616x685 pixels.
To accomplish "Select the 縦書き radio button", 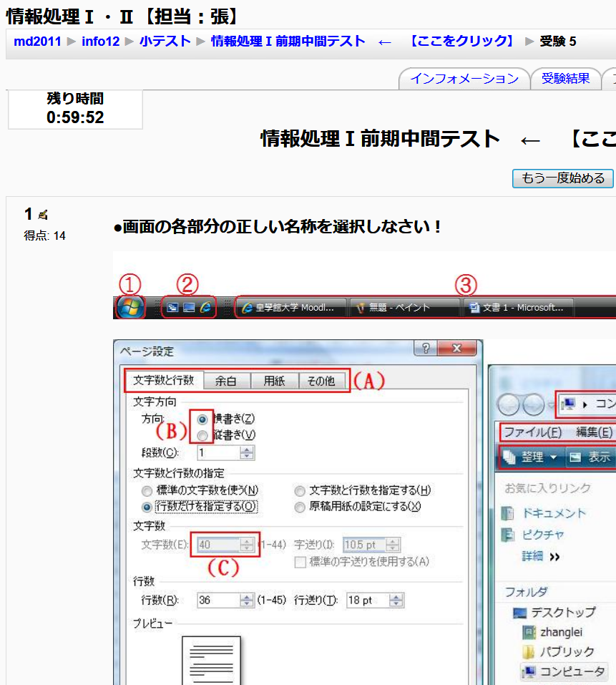I will point(202,435).
